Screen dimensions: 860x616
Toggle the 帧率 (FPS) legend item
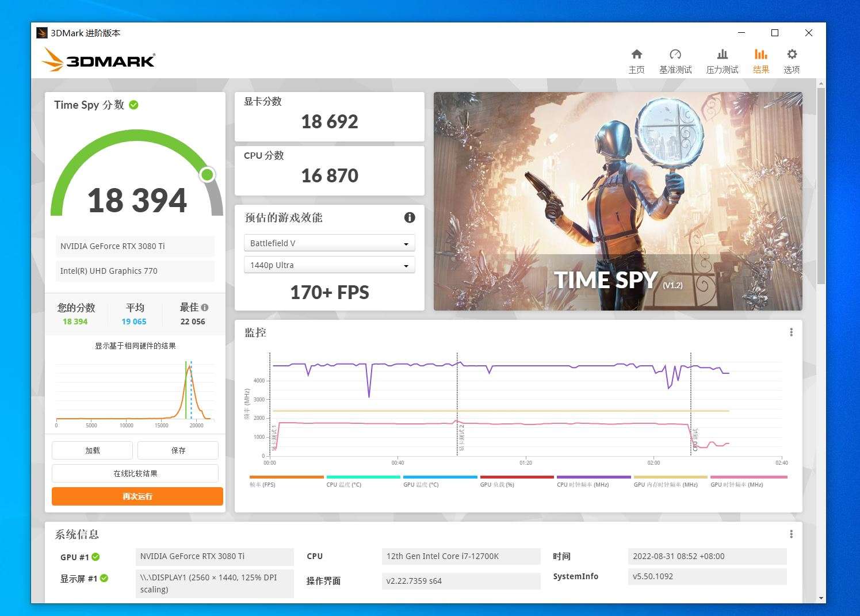pos(286,482)
